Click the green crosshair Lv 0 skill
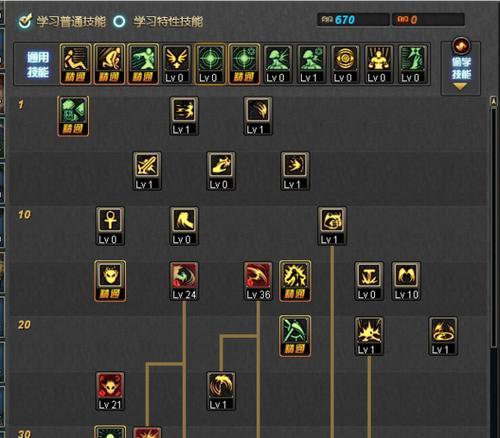500x438 pixels. (210, 64)
